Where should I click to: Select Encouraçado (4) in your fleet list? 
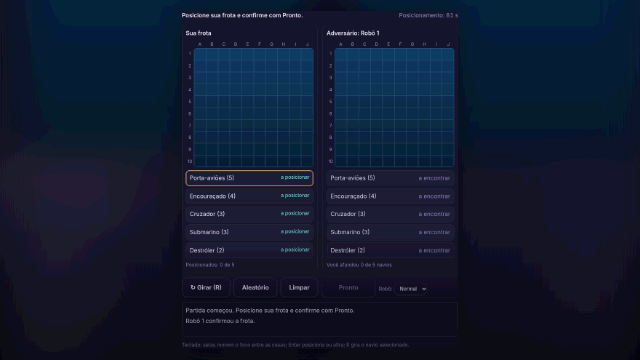[249, 196]
